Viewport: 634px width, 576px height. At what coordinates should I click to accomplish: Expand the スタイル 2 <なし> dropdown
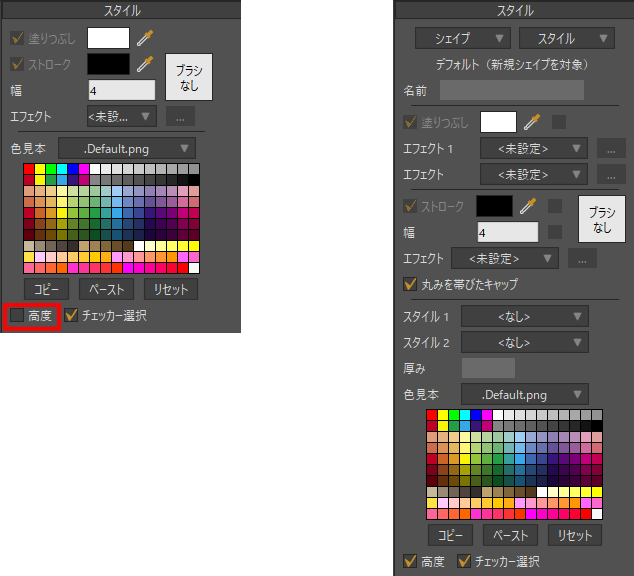click(x=525, y=342)
